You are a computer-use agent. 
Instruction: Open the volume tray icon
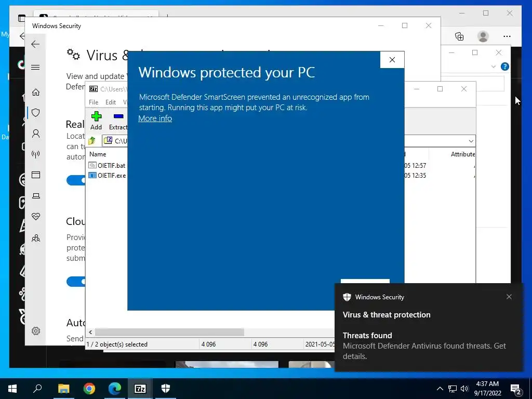point(464,389)
